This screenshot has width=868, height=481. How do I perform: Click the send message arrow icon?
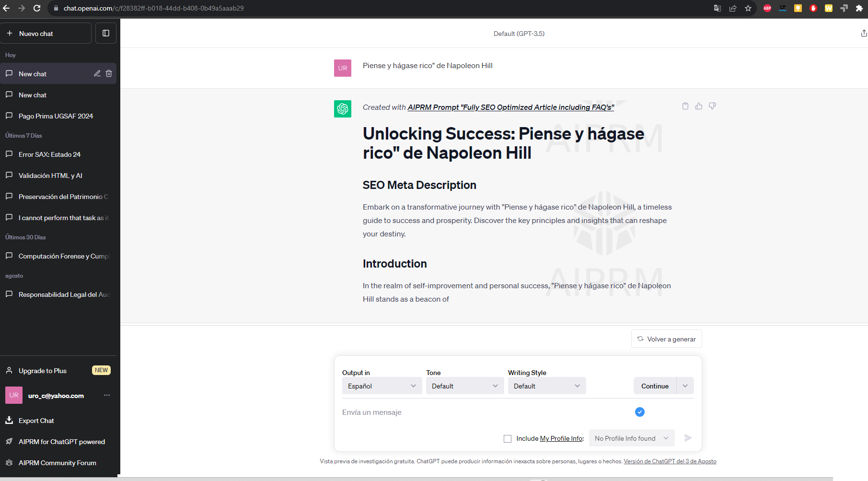tap(688, 438)
